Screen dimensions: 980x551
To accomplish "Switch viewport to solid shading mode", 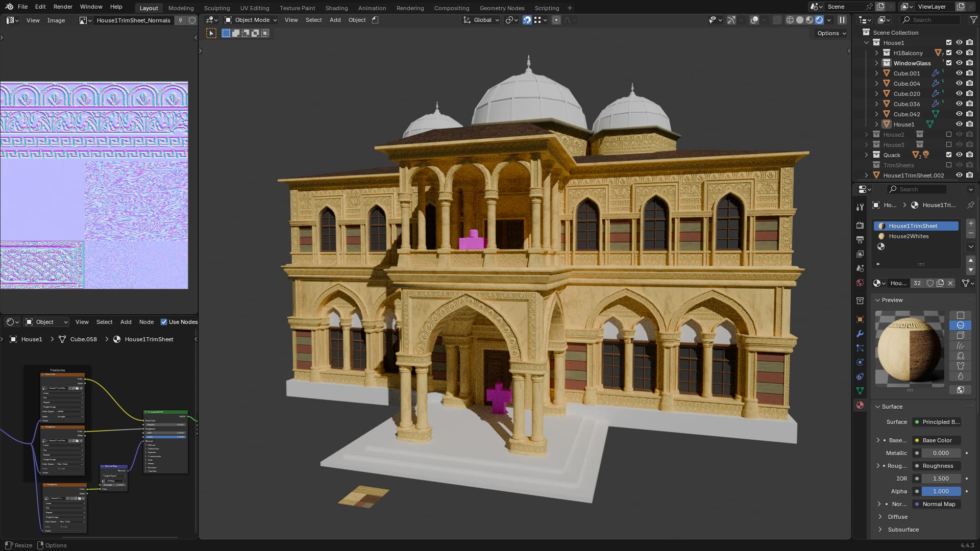I will 800,20.
